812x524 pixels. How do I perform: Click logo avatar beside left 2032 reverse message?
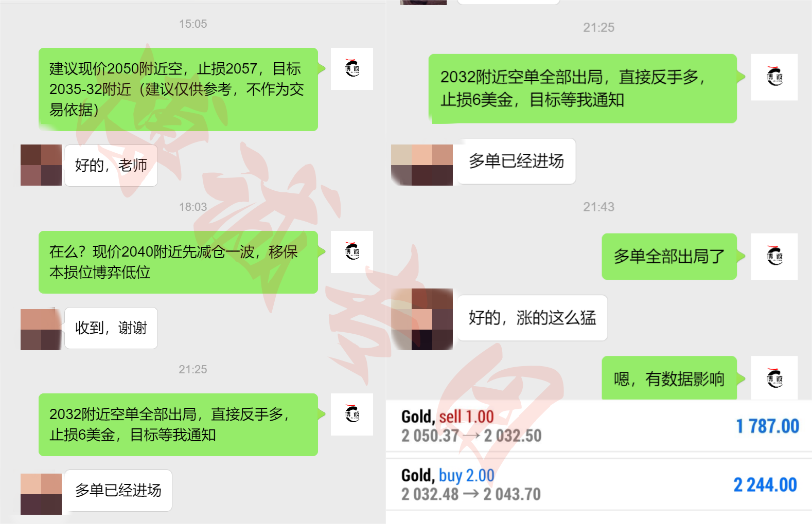click(352, 414)
